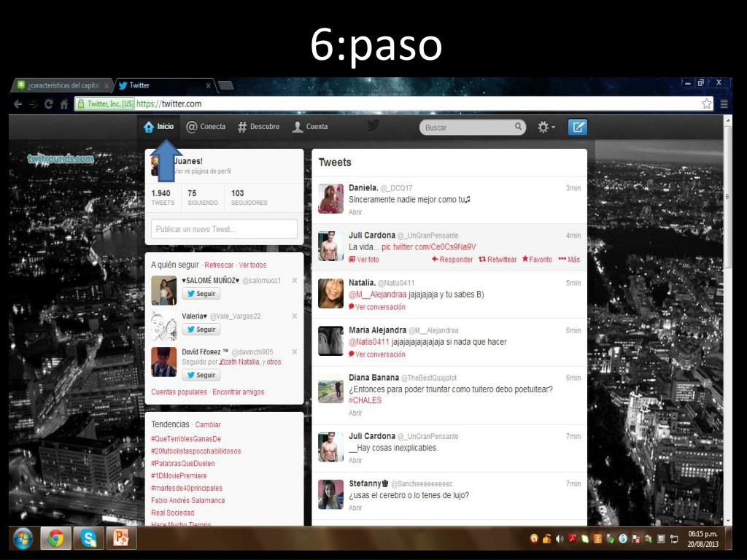Open the #CHALES hashtag

[x=365, y=400]
